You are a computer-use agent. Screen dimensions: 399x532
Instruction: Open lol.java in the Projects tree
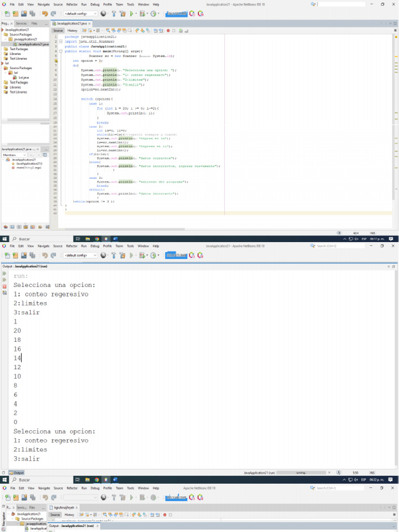coord(23,77)
